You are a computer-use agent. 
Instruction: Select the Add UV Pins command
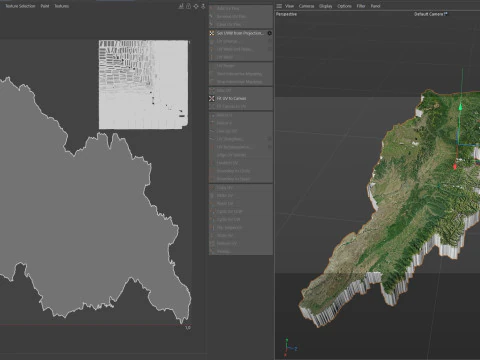pos(240,8)
